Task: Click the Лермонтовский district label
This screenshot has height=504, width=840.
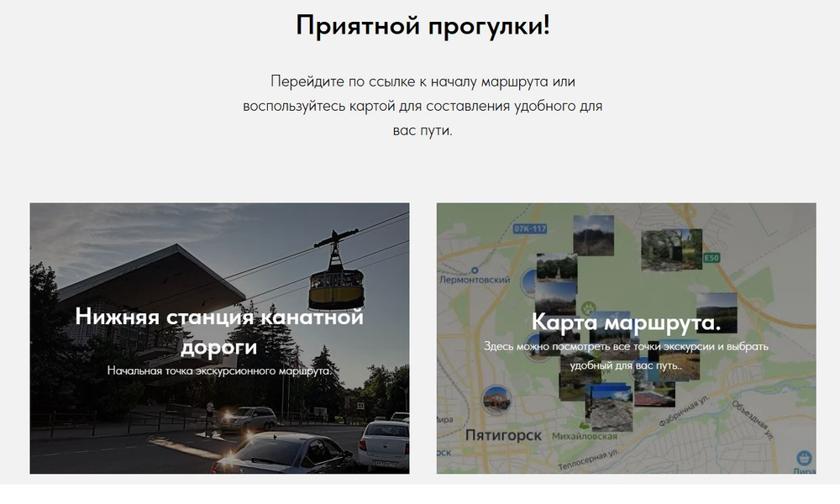Action: (x=475, y=278)
